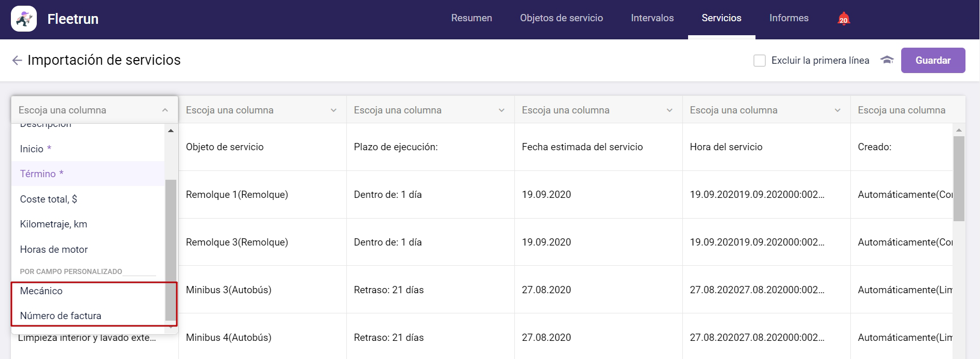Click cell Remolque 3(Remolque)

[x=262, y=242]
